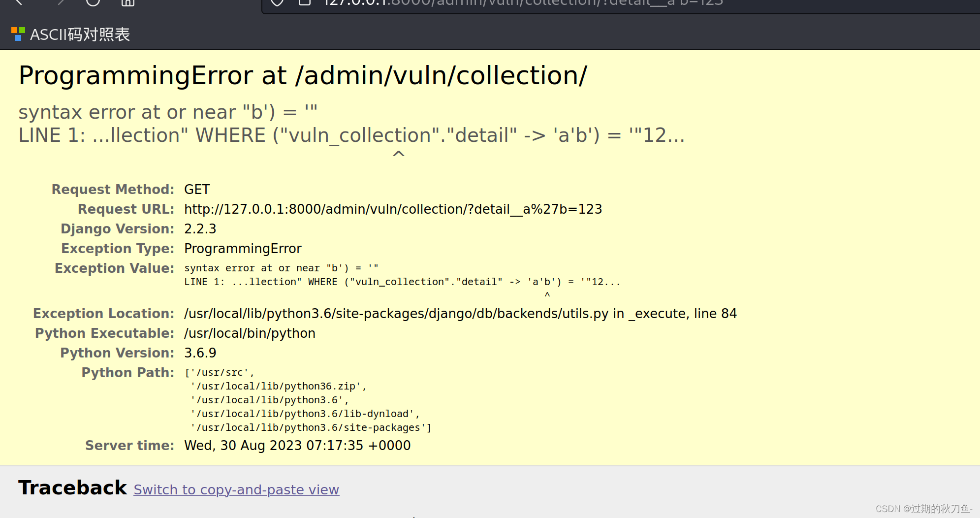This screenshot has height=518, width=980.
Task: Click the Exception Location label
Action: [x=103, y=314]
